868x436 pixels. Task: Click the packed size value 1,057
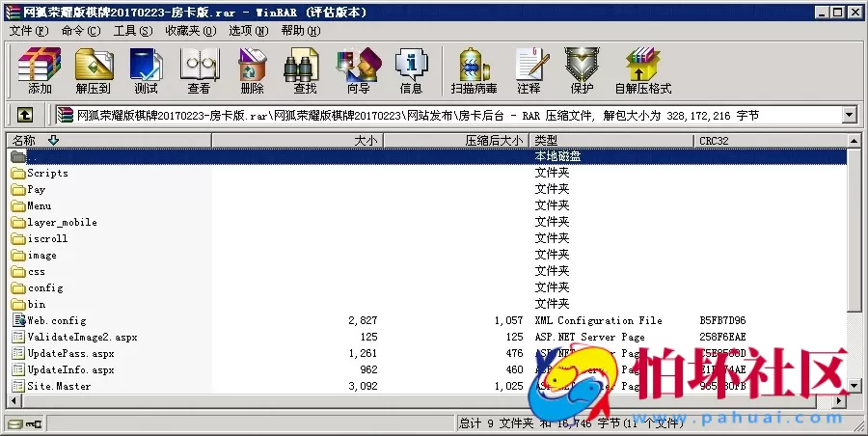(x=508, y=321)
